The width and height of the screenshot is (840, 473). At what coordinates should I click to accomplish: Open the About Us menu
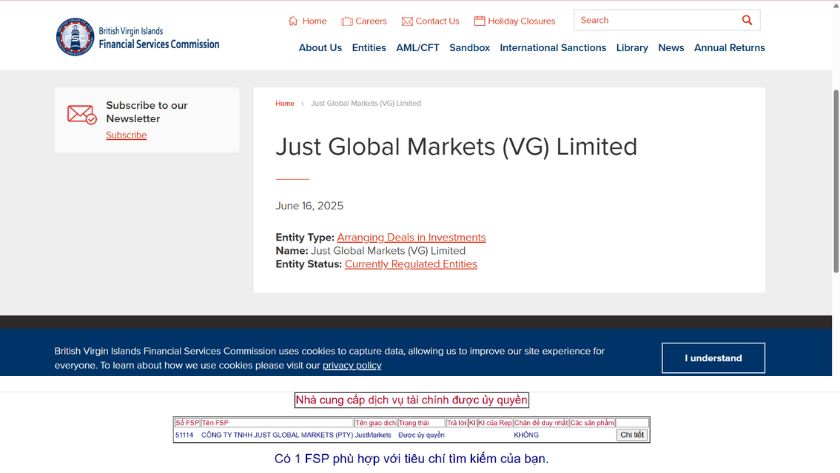pos(320,48)
